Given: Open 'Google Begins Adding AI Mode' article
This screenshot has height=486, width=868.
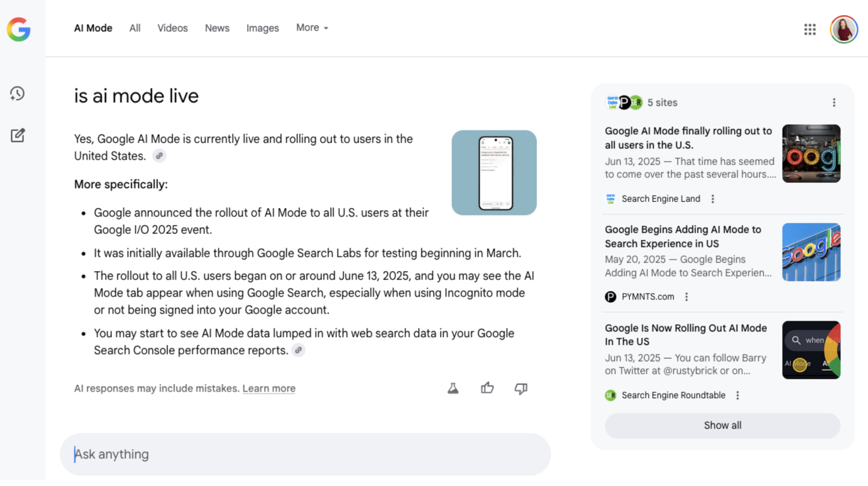Looking at the screenshot, I should [683, 236].
